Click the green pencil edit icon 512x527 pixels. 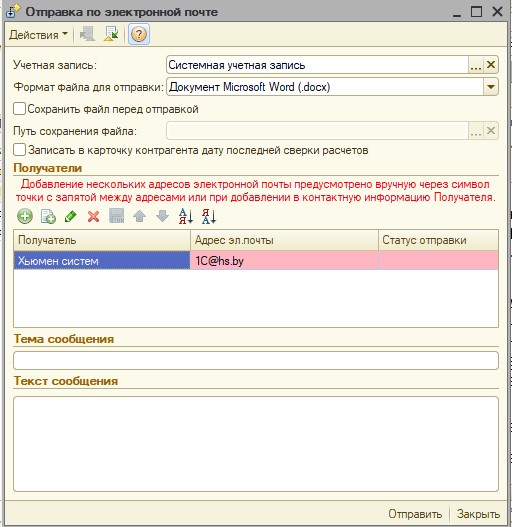click(71, 216)
